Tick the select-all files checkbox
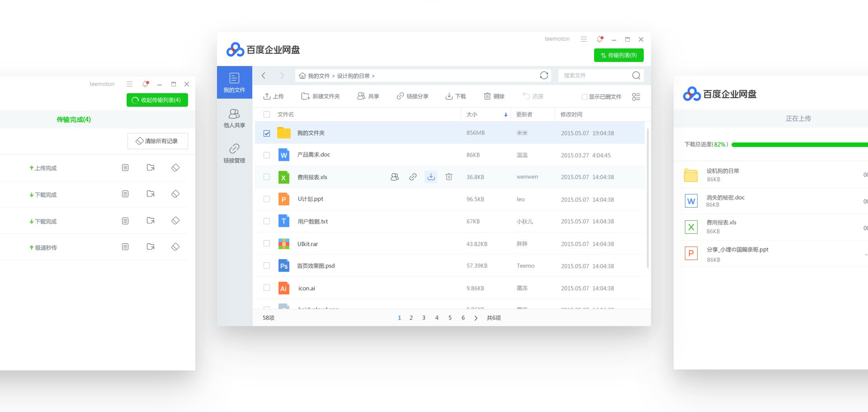The width and height of the screenshot is (868, 412). [267, 114]
